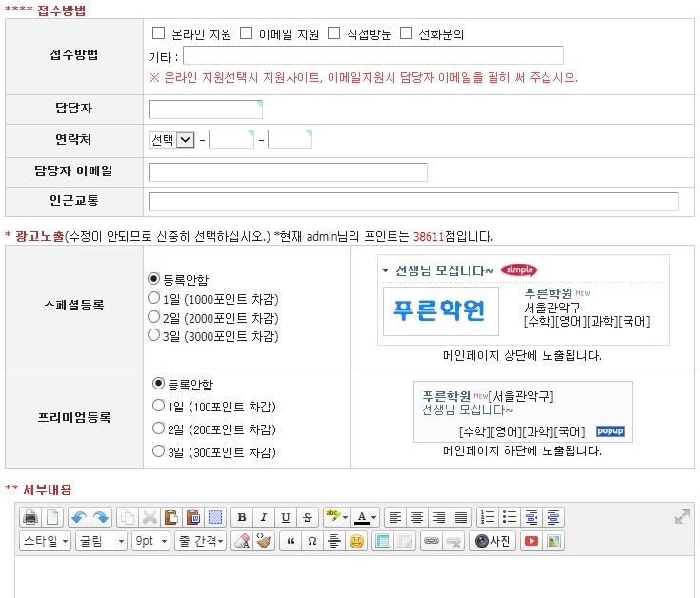This screenshot has height=598, width=700.
Task: Center-align text in editor
Action: 417,517
